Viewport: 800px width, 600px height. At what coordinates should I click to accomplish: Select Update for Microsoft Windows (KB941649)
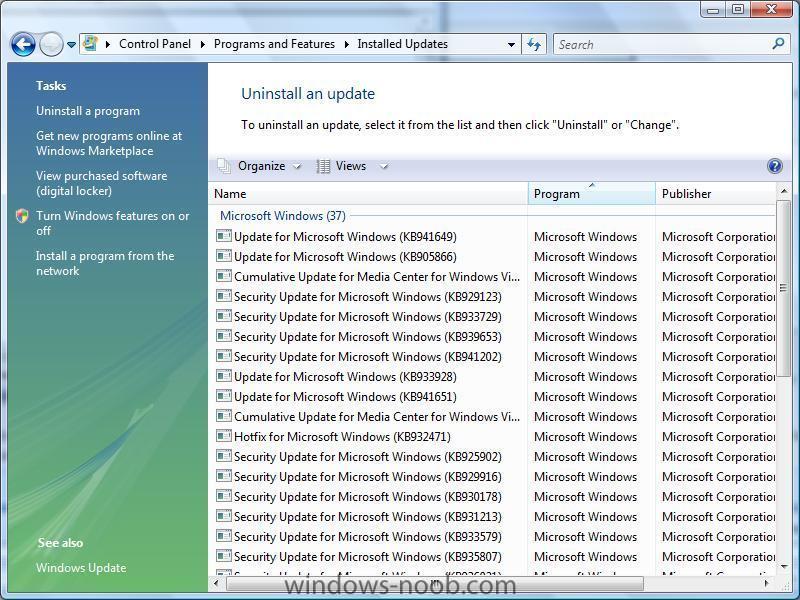pos(345,237)
